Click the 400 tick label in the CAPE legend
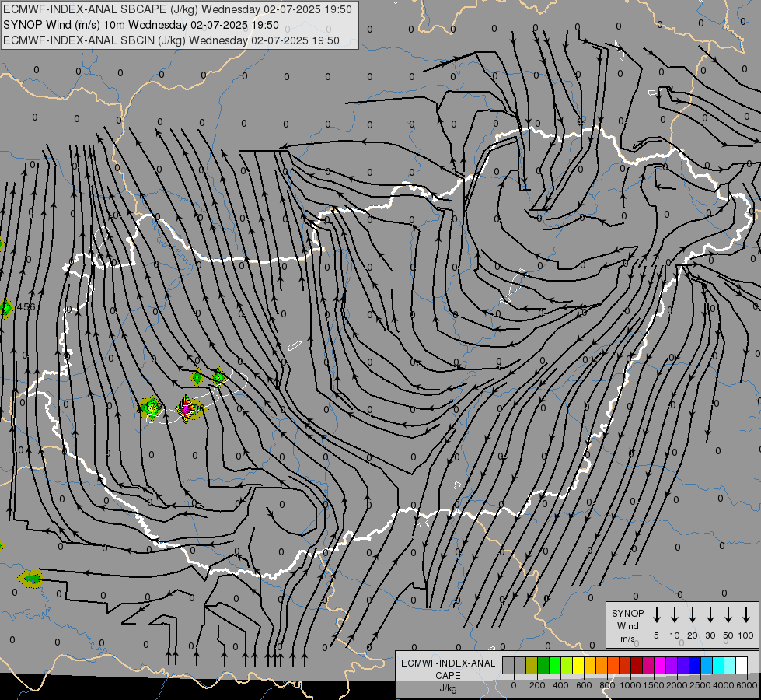Image resolution: width=761 pixels, height=700 pixels. (x=560, y=685)
